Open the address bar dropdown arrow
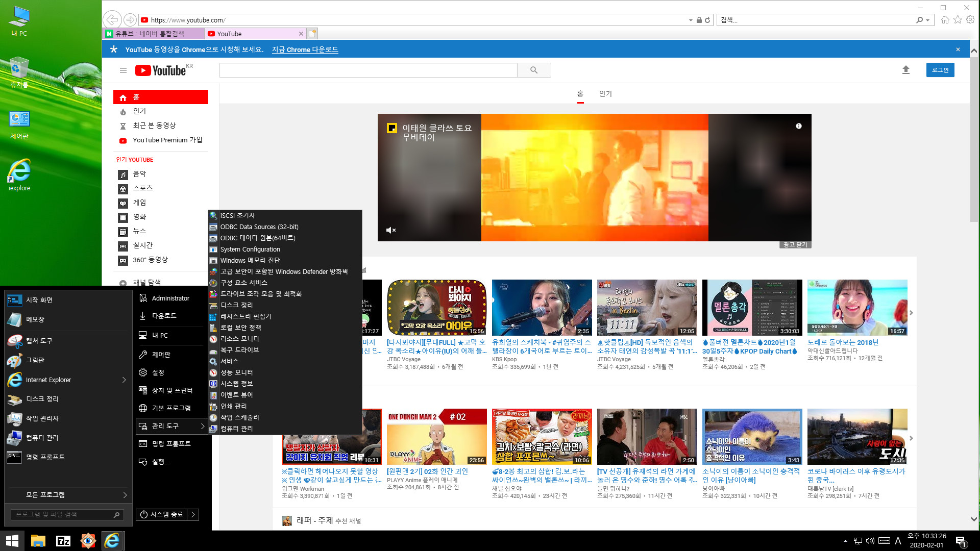This screenshot has width=980, height=551. (691, 20)
